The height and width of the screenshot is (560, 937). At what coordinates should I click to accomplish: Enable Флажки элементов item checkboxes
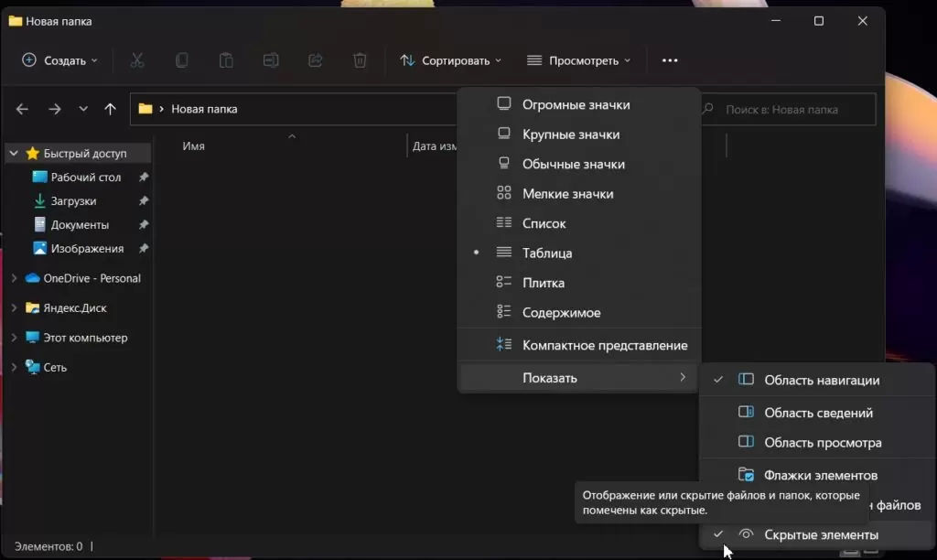pyautogui.click(x=820, y=475)
